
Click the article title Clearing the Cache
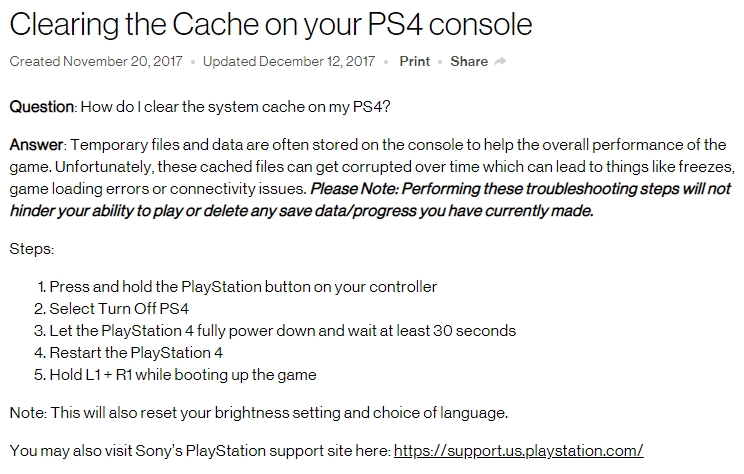coord(270,24)
